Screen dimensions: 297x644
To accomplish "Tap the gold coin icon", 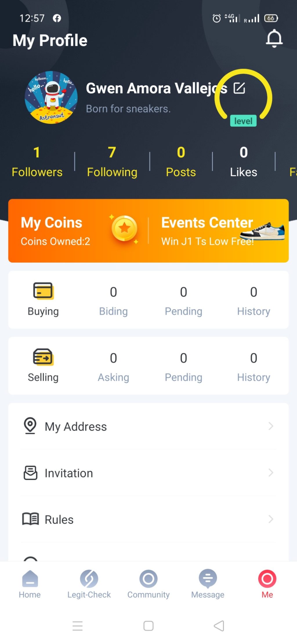I will pos(124,228).
